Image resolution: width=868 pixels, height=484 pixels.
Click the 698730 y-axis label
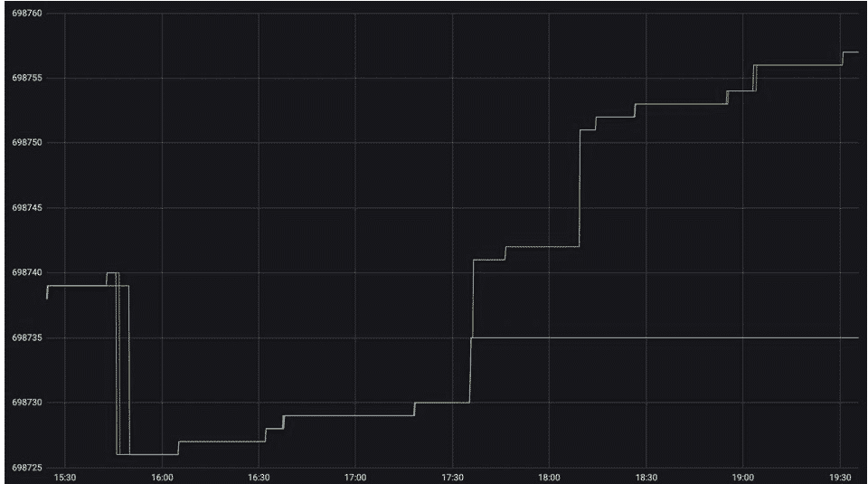[26, 403]
